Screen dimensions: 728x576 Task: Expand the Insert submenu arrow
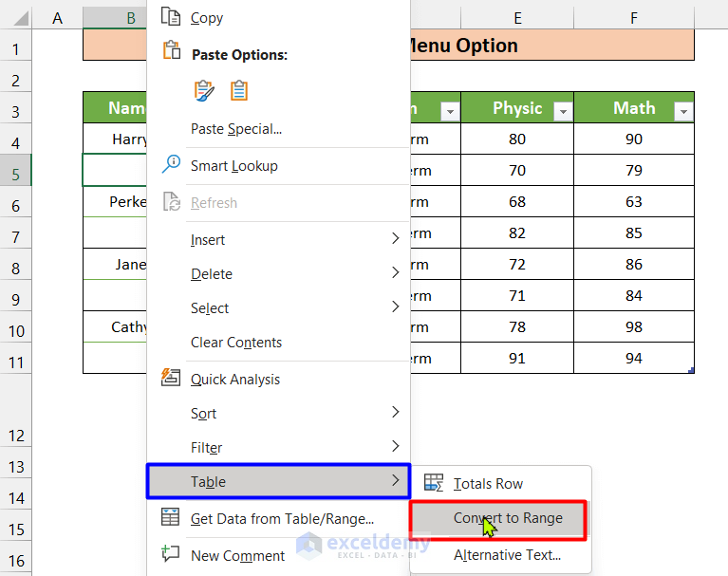395,240
